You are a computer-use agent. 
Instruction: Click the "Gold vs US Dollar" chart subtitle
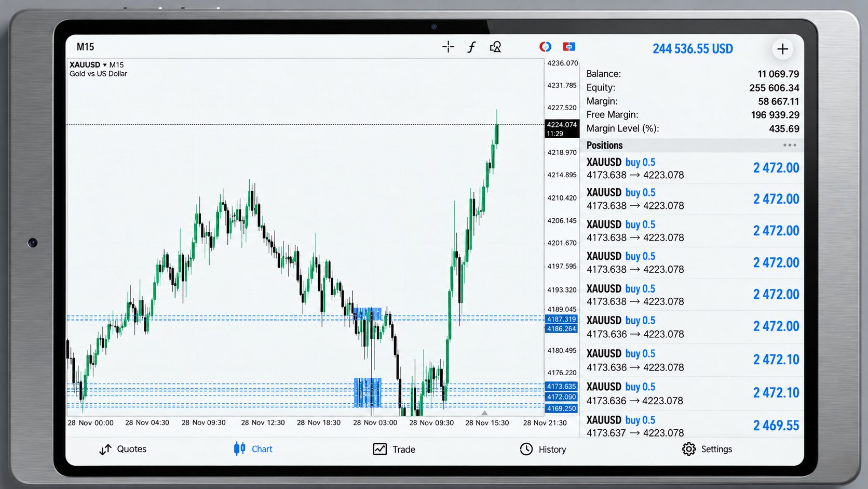(x=98, y=74)
